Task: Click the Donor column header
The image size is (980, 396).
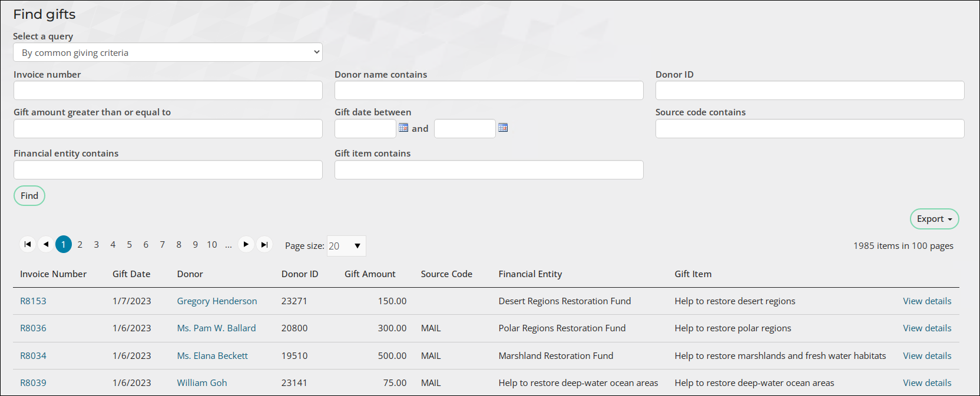Action: [190, 274]
